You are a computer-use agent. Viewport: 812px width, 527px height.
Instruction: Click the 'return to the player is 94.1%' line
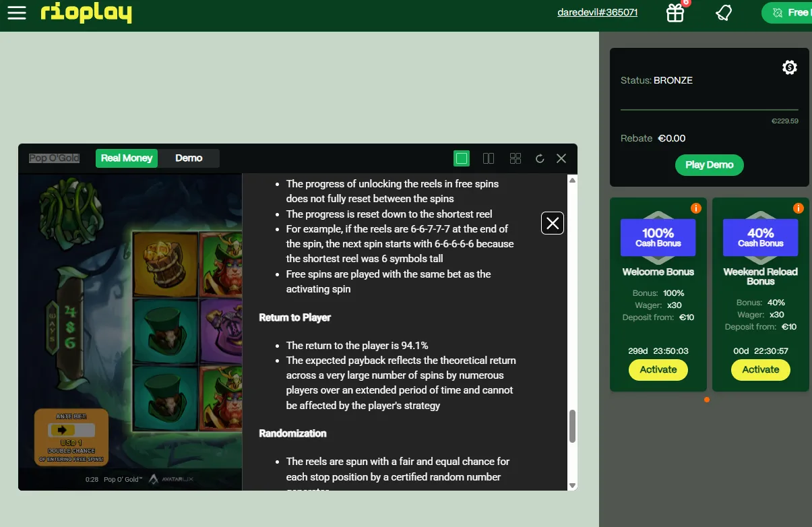[x=357, y=346]
